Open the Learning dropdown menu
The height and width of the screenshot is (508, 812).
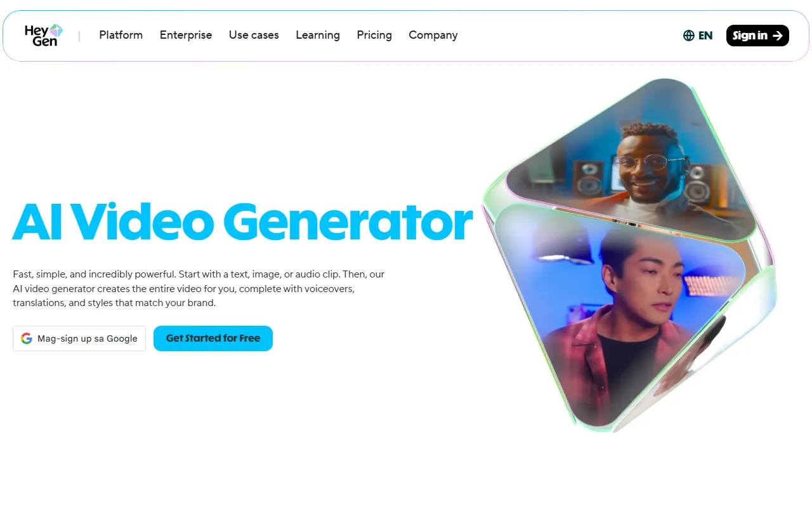click(x=318, y=35)
